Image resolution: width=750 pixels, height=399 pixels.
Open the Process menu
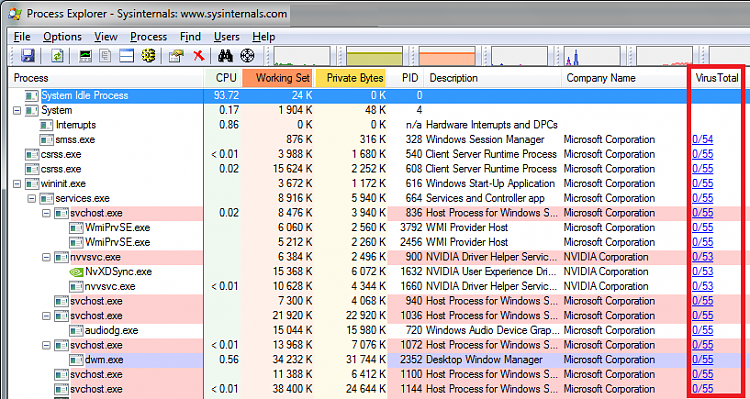pos(148,37)
